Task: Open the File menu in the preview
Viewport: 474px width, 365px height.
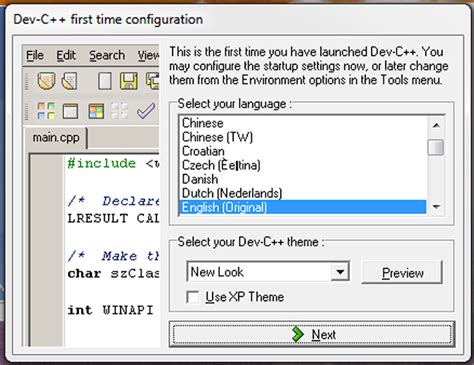Action: click(35, 55)
